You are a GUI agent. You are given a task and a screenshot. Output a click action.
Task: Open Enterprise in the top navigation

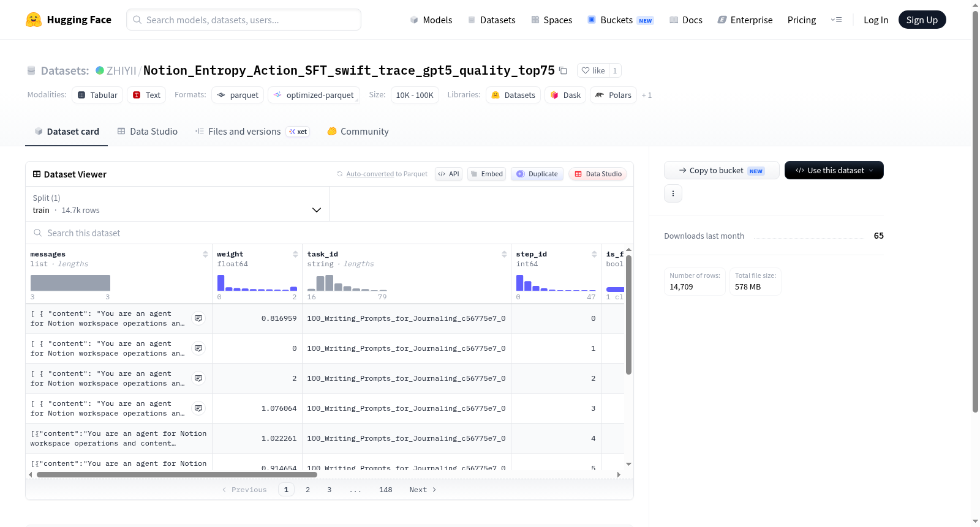(745, 20)
